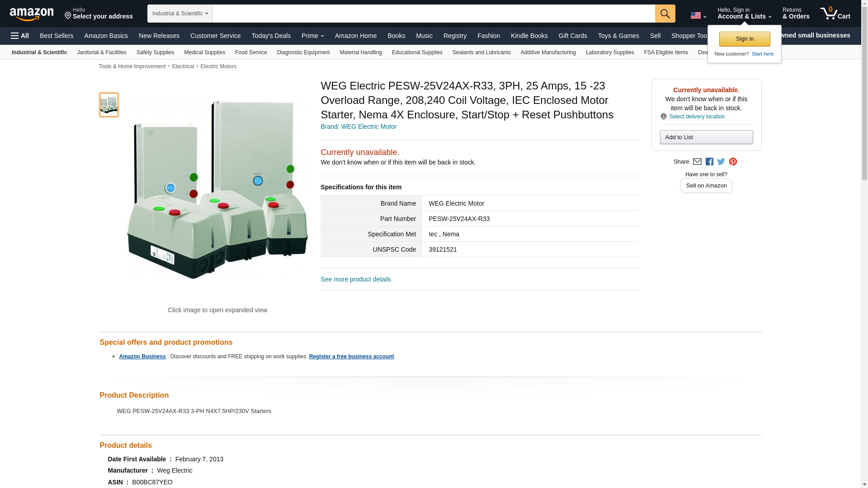Share product on Pinterest icon
This screenshot has height=488, width=868.
(733, 162)
